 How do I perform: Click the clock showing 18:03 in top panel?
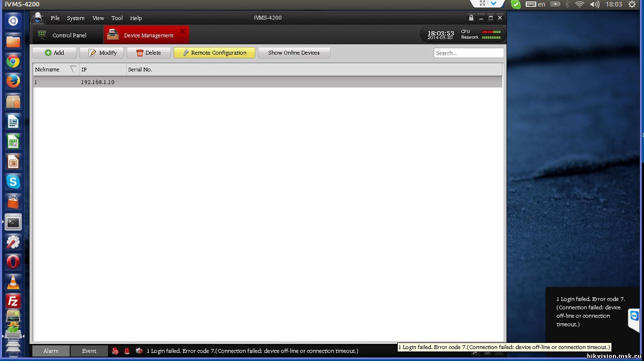point(614,4)
